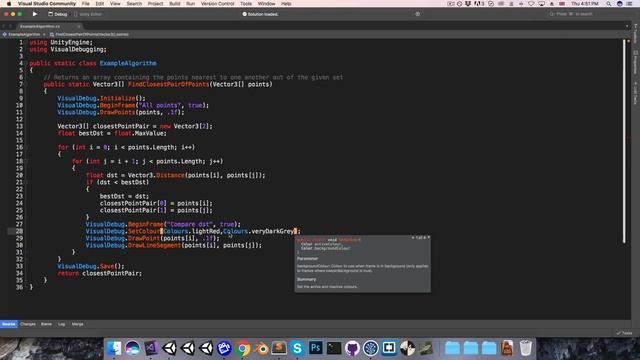The width and height of the screenshot is (640, 360).
Task: Click the editor vertical scrollbar
Action: coord(624,141)
